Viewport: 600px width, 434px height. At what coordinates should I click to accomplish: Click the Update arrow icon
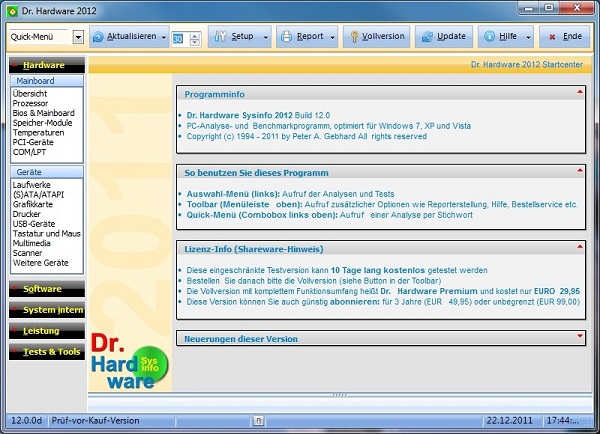pyautogui.click(x=427, y=37)
